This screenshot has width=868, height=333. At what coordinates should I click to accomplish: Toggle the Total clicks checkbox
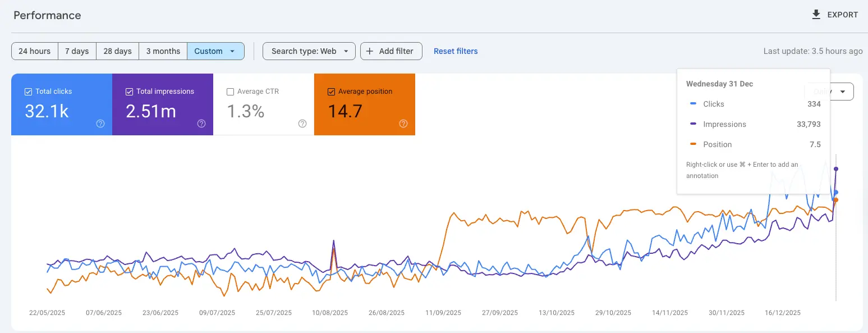(x=29, y=92)
